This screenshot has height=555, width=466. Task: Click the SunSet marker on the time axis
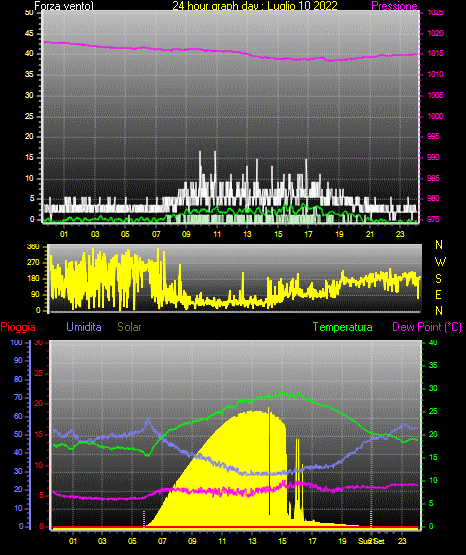[x=371, y=541]
